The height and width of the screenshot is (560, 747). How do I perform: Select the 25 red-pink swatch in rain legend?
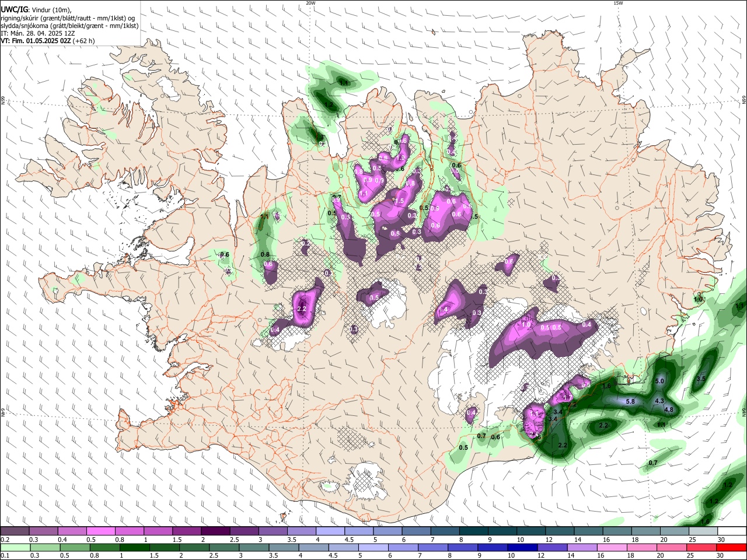point(702,548)
